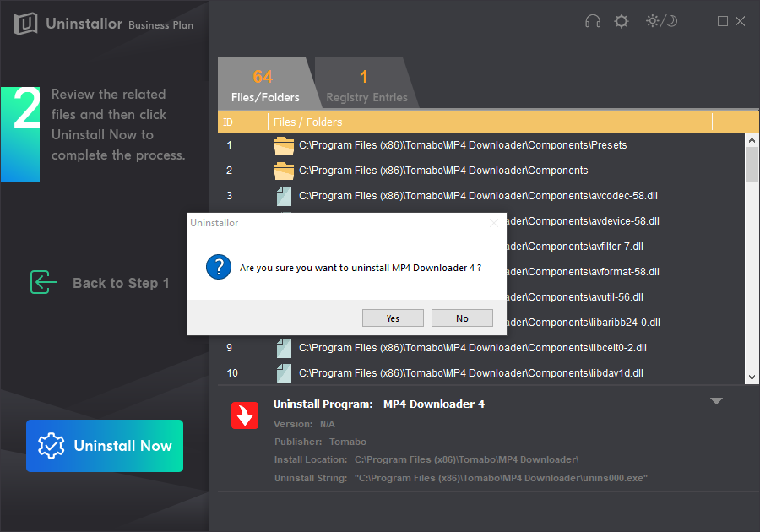Select the avformat-58.dll entry

point(583,272)
